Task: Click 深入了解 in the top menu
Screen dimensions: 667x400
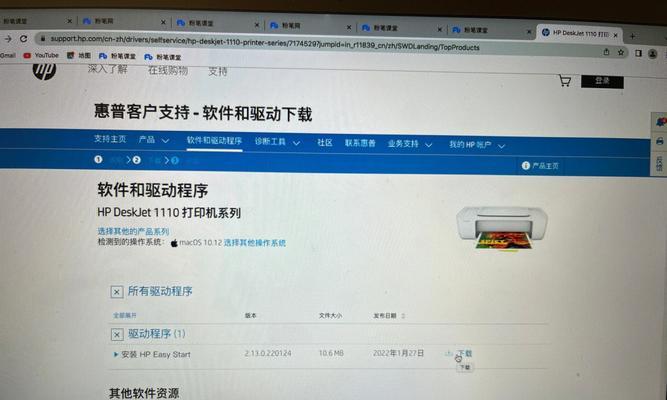Action: coord(108,69)
